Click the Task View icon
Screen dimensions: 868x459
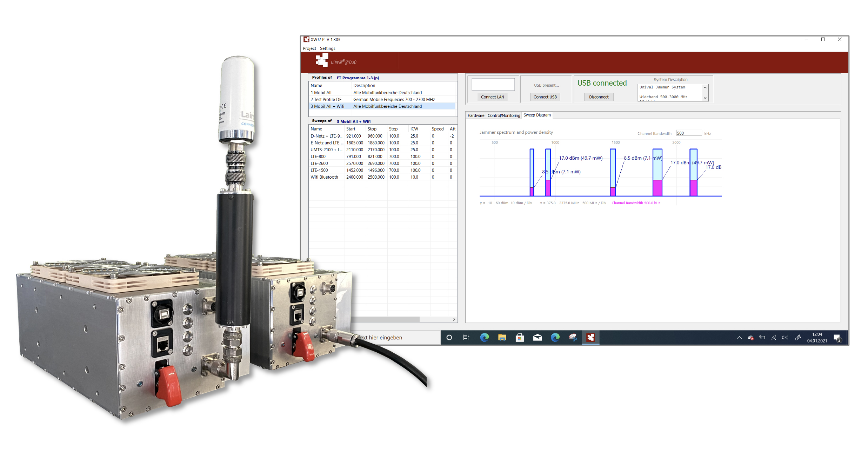(x=466, y=338)
